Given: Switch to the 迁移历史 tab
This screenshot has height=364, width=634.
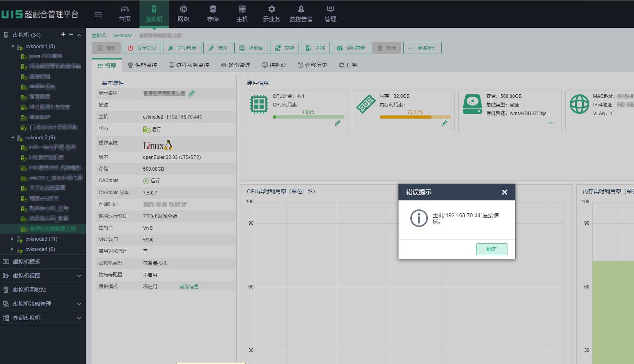Looking at the screenshot, I should pyautogui.click(x=312, y=65).
